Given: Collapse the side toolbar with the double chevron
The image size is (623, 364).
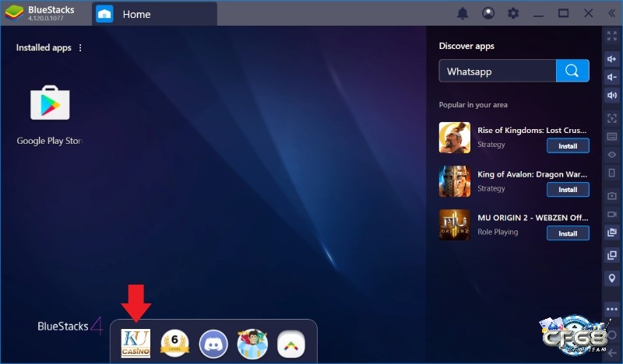Looking at the screenshot, I should point(611,13).
